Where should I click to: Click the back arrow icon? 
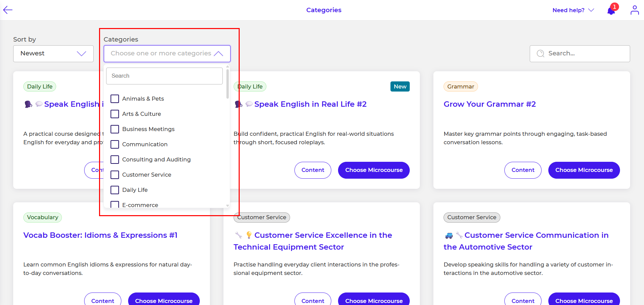coord(8,10)
